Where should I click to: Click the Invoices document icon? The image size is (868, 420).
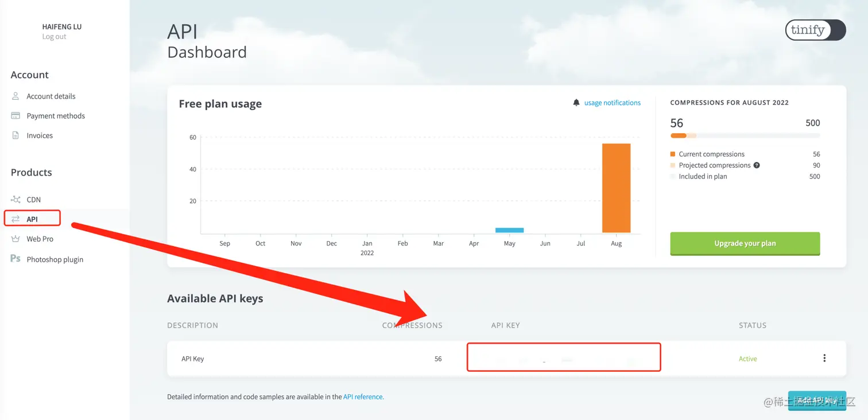15,135
